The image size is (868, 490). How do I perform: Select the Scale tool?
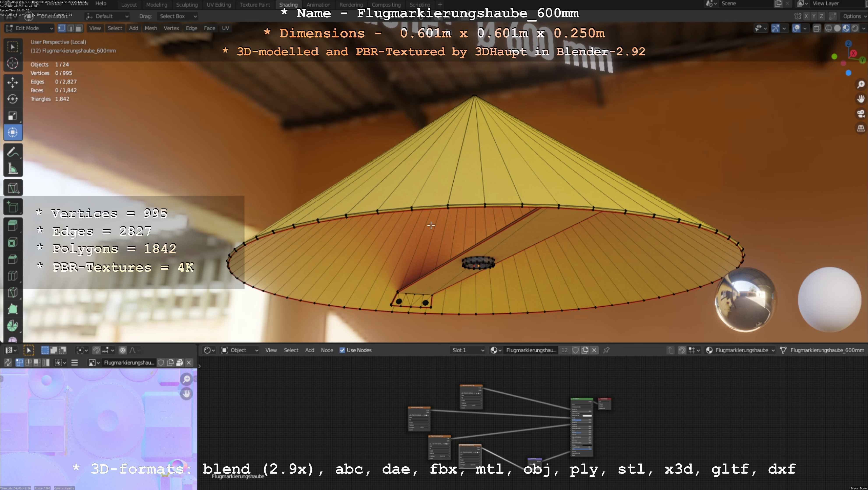13,116
